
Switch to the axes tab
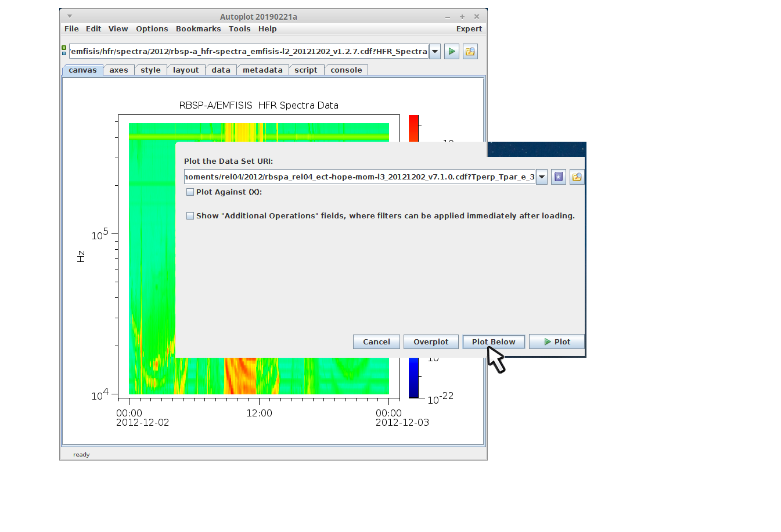pos(118,70)
